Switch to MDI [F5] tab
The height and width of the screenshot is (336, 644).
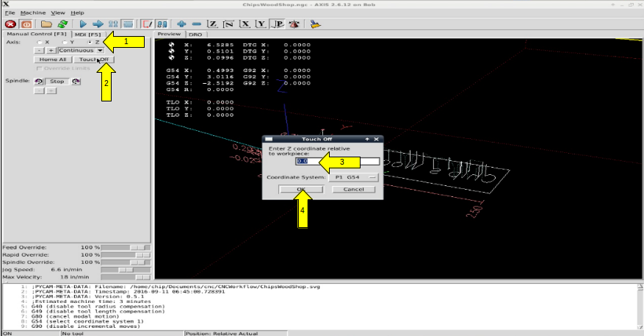tap(88, 35)
